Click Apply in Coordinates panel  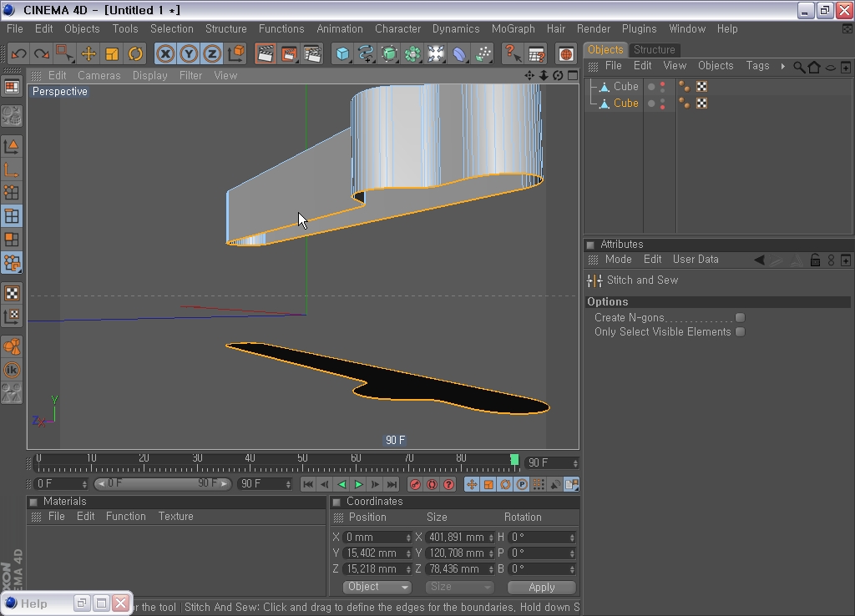pos(541,587)
